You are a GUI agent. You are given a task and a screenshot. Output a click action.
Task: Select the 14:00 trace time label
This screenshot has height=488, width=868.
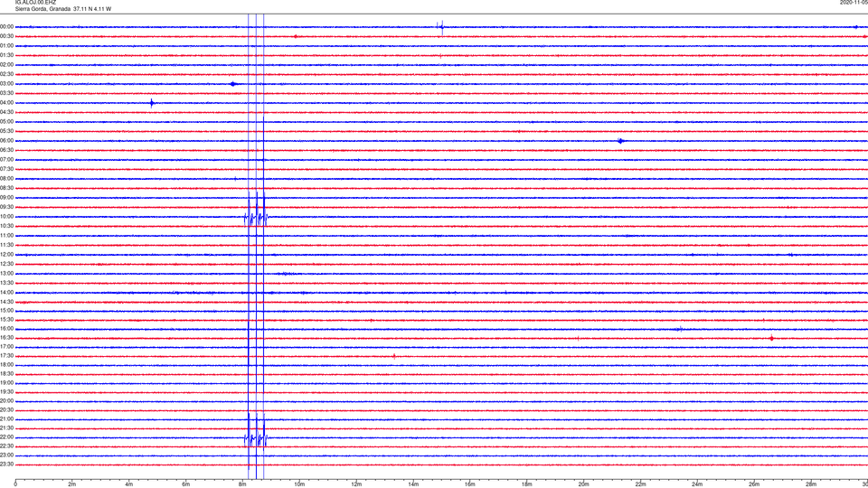point(6,292)
